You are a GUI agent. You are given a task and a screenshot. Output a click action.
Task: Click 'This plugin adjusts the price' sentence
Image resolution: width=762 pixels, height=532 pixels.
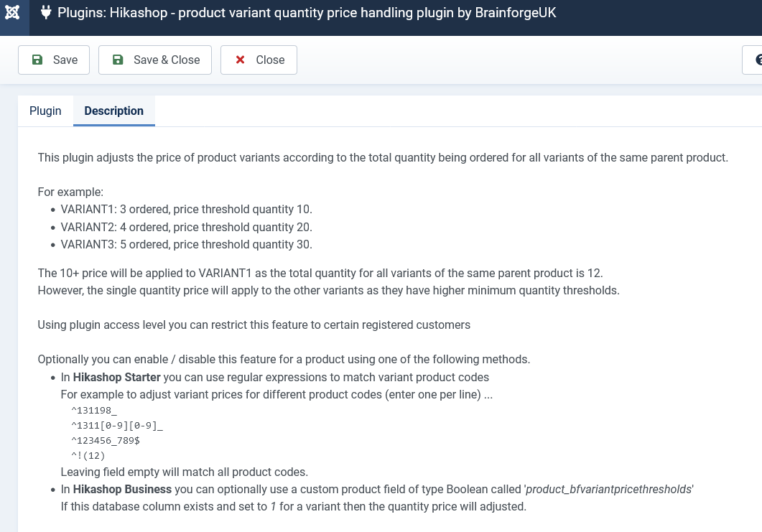point(383,158)
